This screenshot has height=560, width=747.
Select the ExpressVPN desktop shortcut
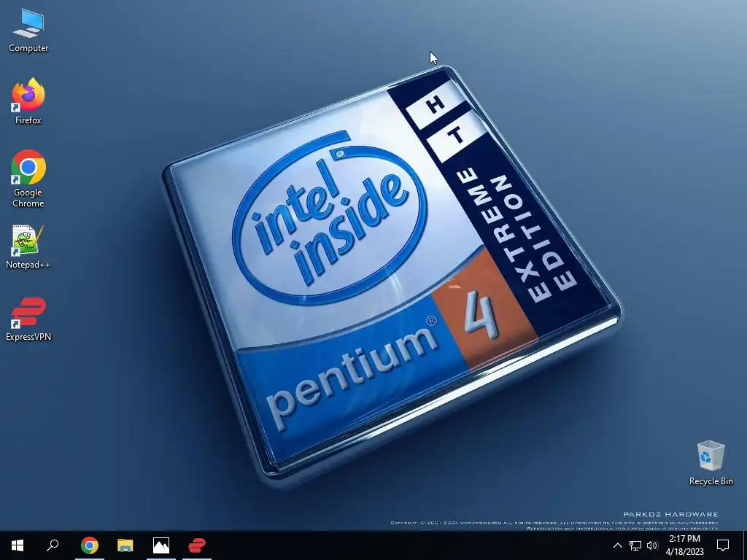28,319
